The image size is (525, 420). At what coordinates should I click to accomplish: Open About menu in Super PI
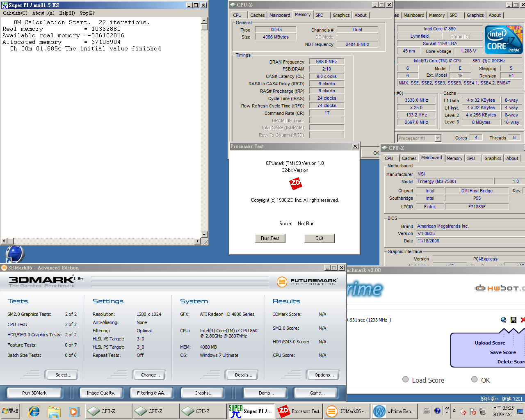43,13
